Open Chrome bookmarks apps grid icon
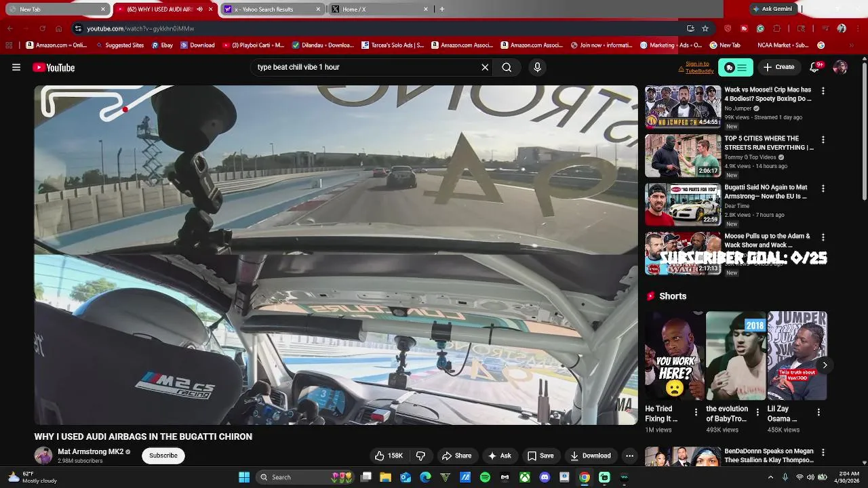This screenshot has height=488, width=868. (x=9, y=45)
